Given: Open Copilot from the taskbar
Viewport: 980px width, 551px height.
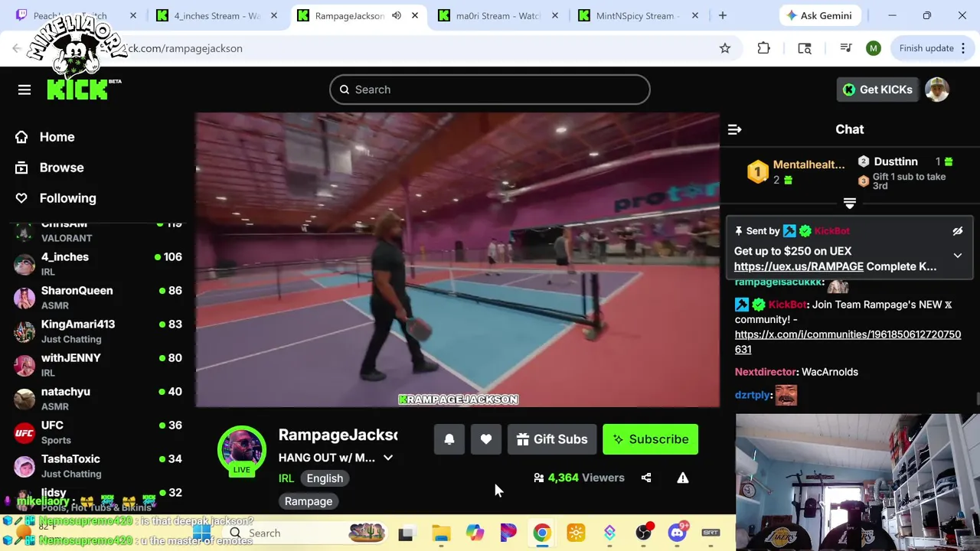Looking at the screenshot, I should click(x=475, y=533).
